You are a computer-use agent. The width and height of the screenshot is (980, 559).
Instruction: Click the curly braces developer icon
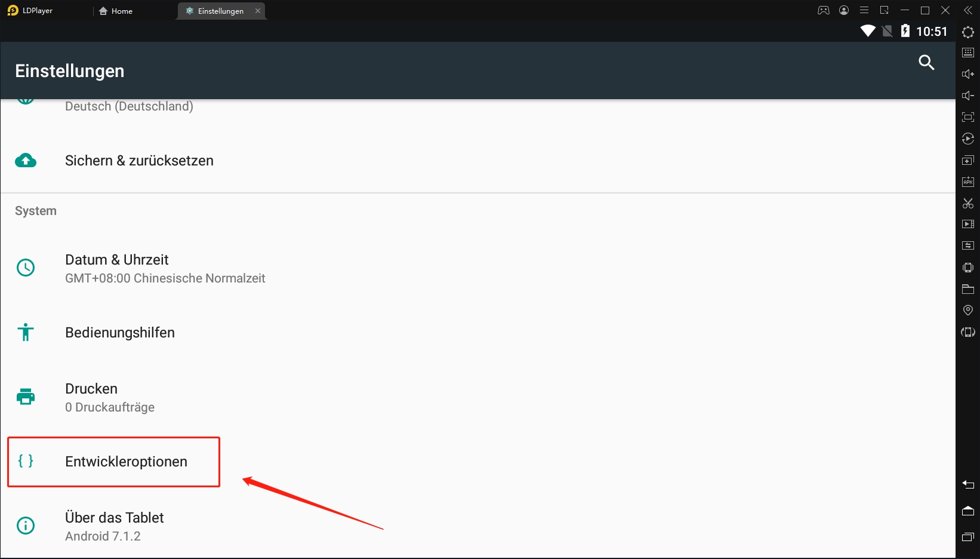pos(26,461)
